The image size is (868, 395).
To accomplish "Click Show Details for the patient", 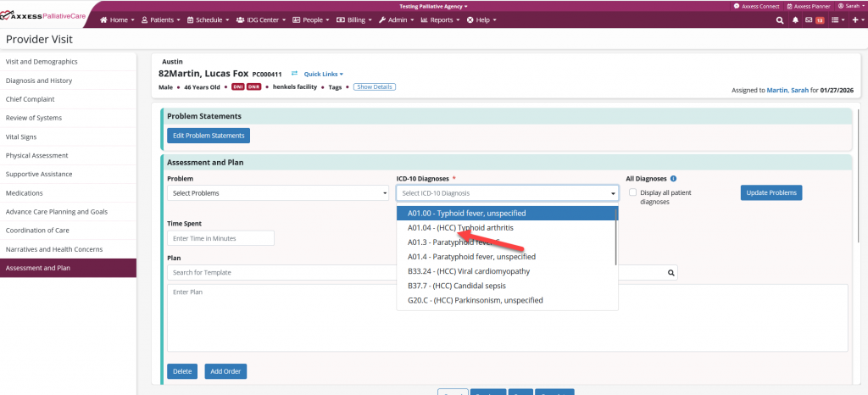I will pyautogui.click(x=374, y=86).
